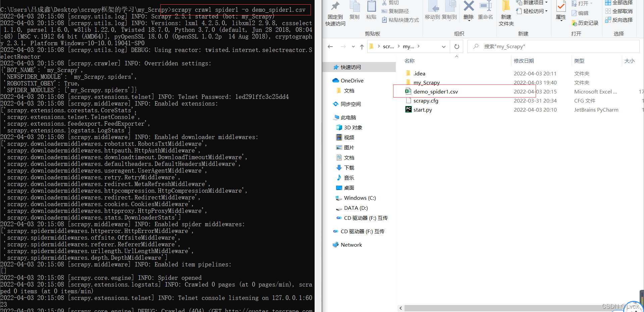The image size is (644, 312).
Task: Open 视频 (Videos) in the navigation pane
Action: 349,137
